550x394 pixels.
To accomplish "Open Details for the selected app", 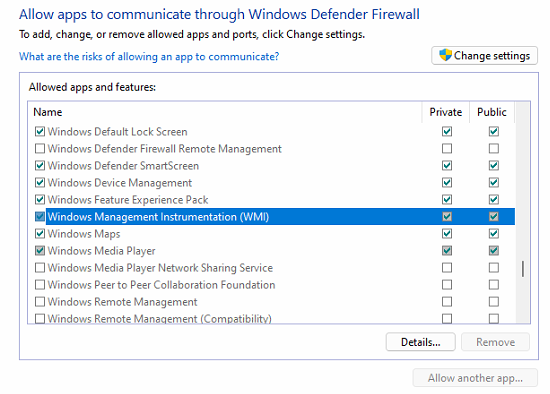I will [x=421, y=342].
